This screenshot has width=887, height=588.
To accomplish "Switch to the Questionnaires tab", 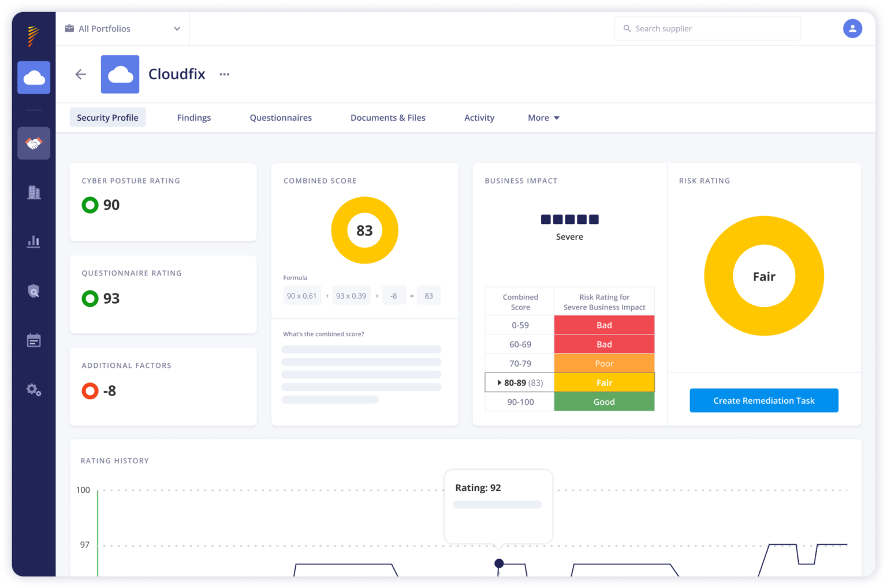I will point(281,117).
